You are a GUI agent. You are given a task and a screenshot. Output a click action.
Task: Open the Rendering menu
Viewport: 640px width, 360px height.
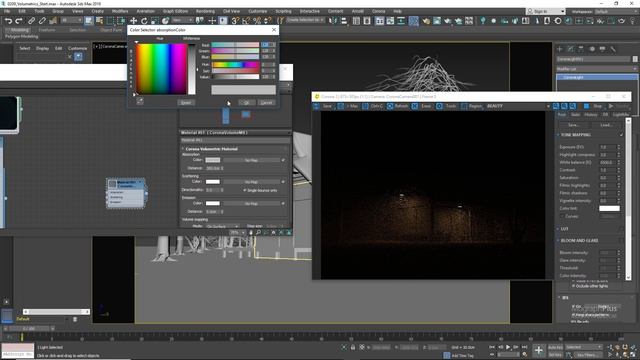[205, 11]
